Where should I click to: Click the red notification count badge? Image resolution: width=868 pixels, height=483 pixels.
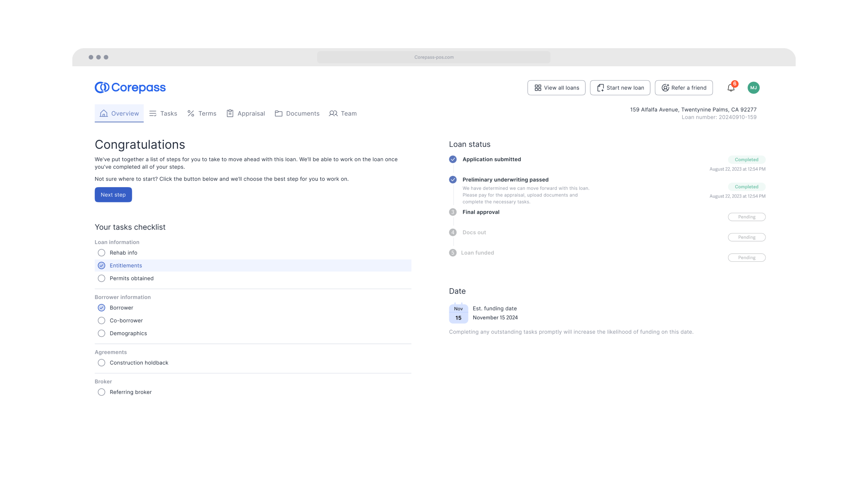pyautogui.click(x=735, y=84)
